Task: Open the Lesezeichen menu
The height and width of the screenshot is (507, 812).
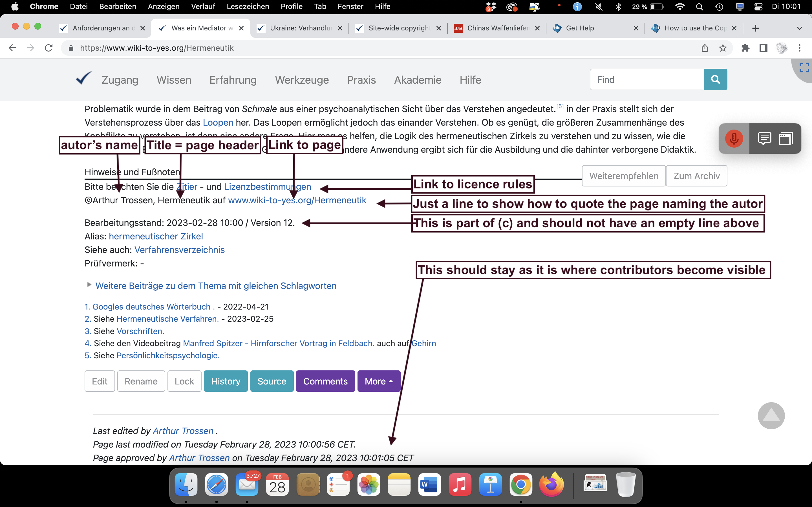Action: (248, 6)
